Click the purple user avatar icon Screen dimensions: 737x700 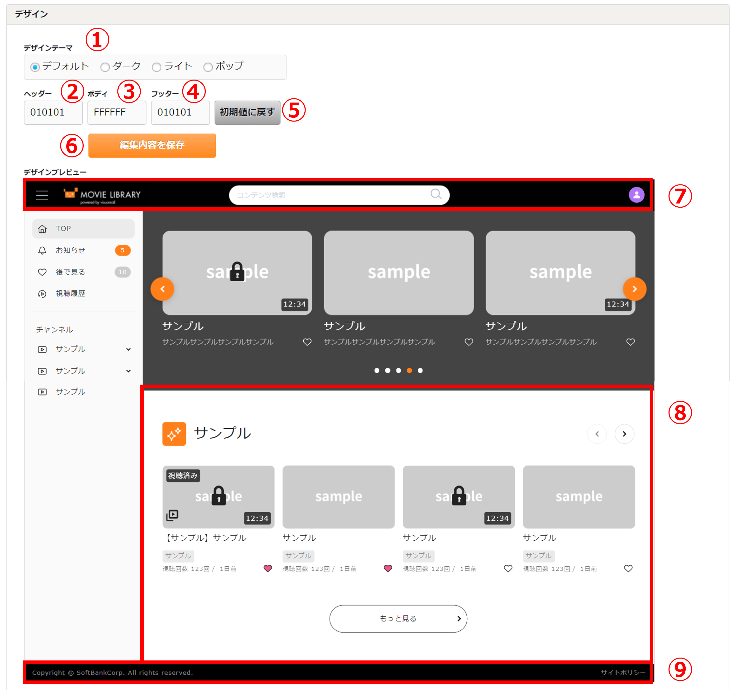(x=636, y=195)
